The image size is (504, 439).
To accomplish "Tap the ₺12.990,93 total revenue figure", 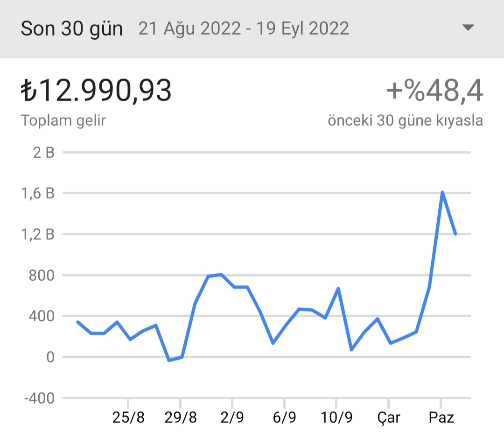I will 96,91.
